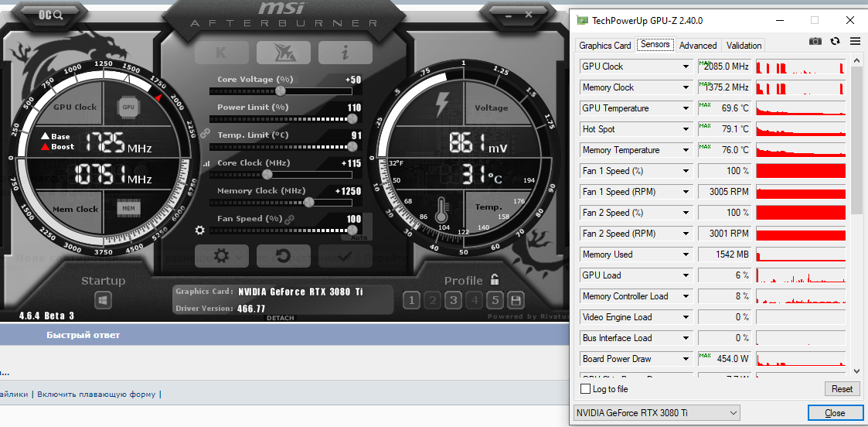Expand Hot Spot sensor dropdown
This screenshot has width=868, height=427.
click(x=686, y=130)
